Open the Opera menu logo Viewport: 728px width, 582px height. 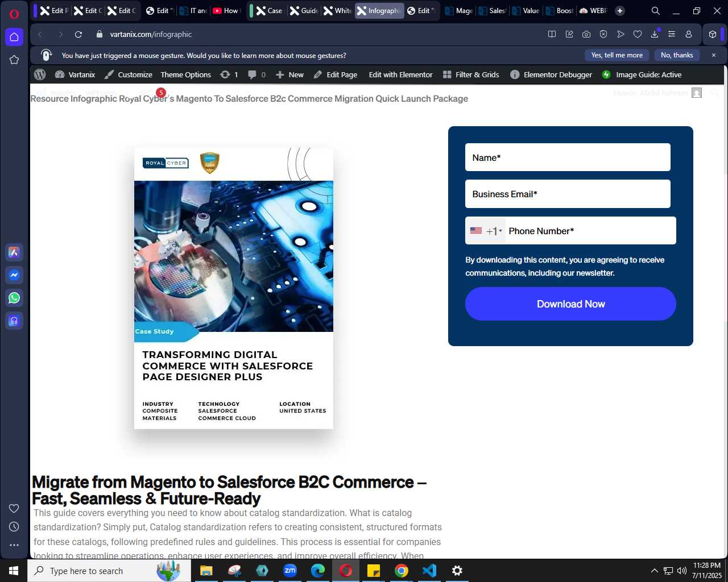tap(14, 14)
